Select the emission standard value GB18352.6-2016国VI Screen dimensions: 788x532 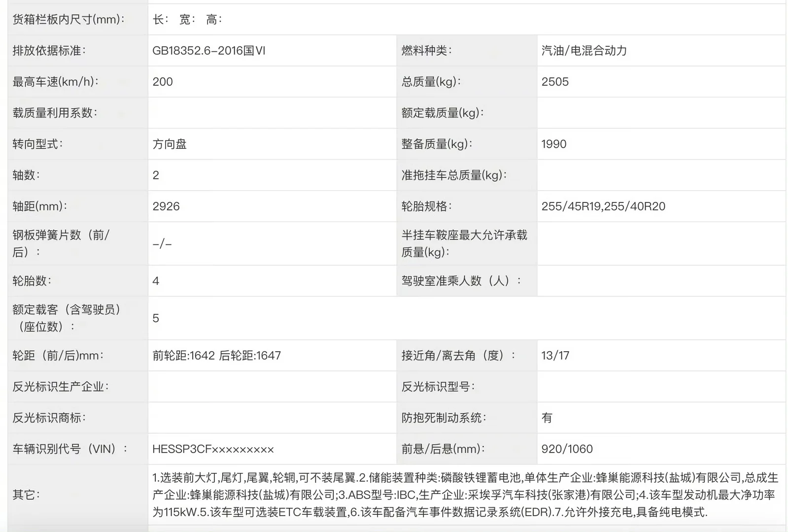point(208,51)
